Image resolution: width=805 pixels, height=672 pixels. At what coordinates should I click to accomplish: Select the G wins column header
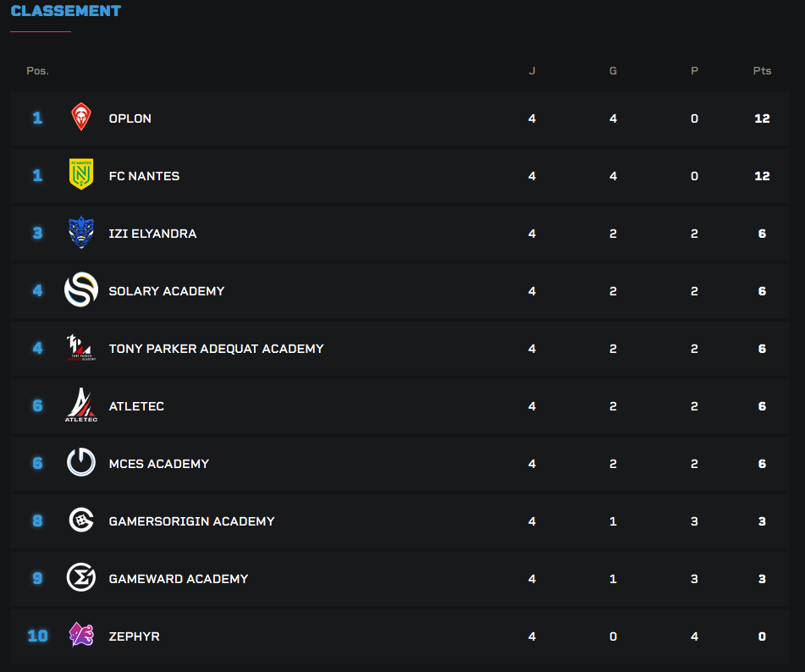[613, 71]
